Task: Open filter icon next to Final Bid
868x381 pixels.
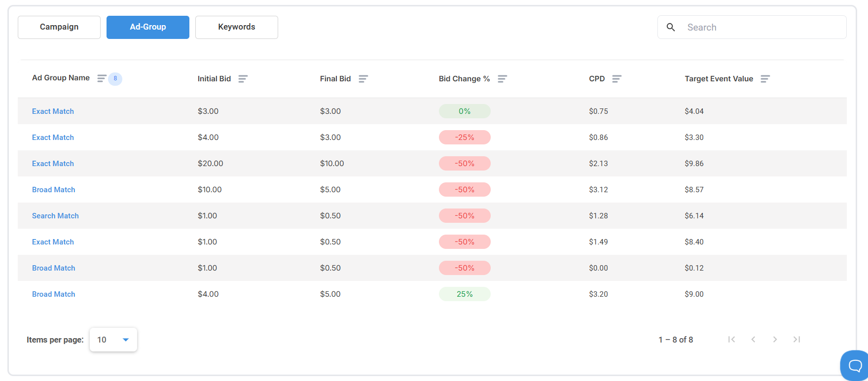Action: pyautogui.click(x=363, y=79)
